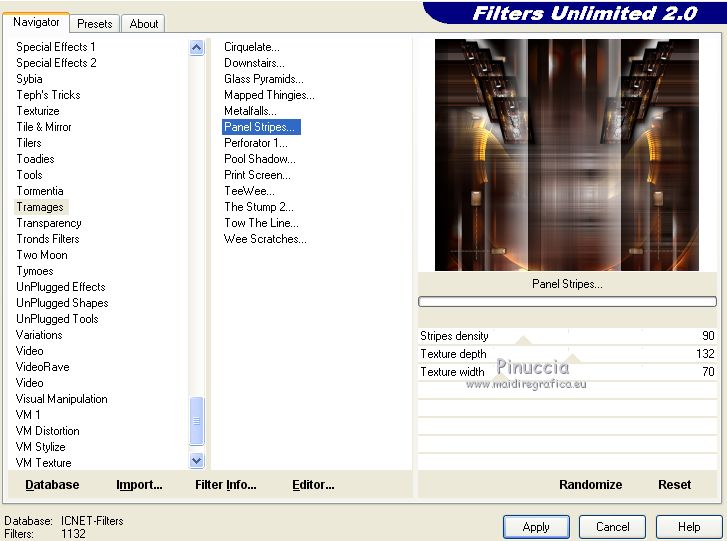Click the Cancel button
This screenshot has width=727, height=541.
click(x=612, y=527)
